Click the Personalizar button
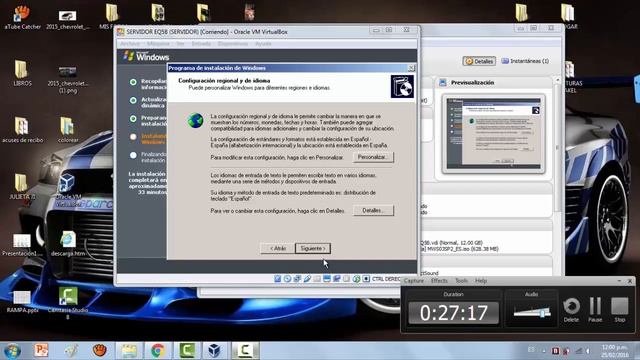Screen dimensions: 640x360 (x=373, y=157)
